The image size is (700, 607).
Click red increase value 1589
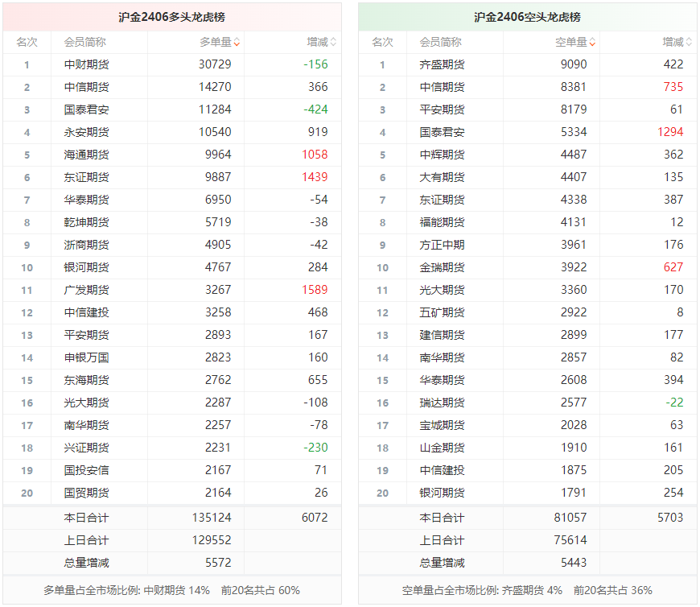[315, 290]
